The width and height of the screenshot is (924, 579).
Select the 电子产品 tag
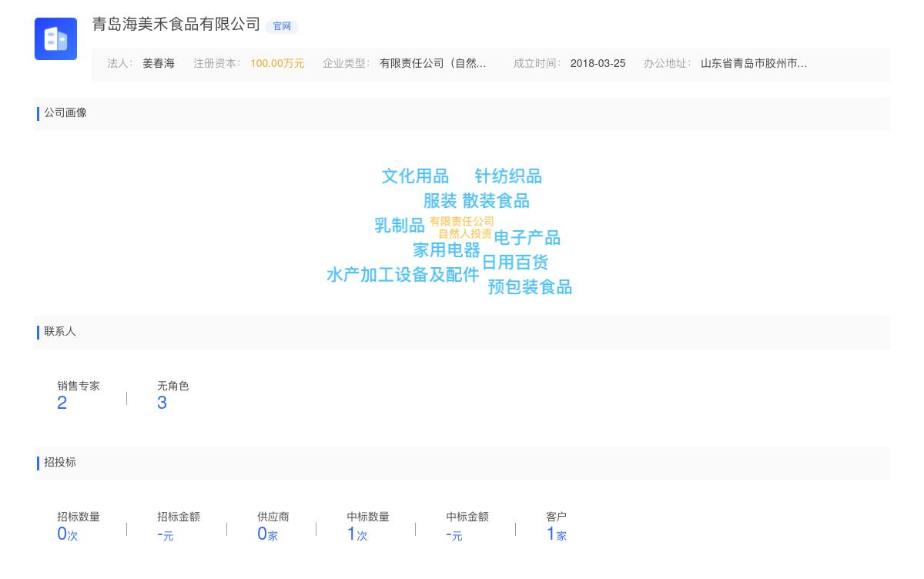click(527, 238)
